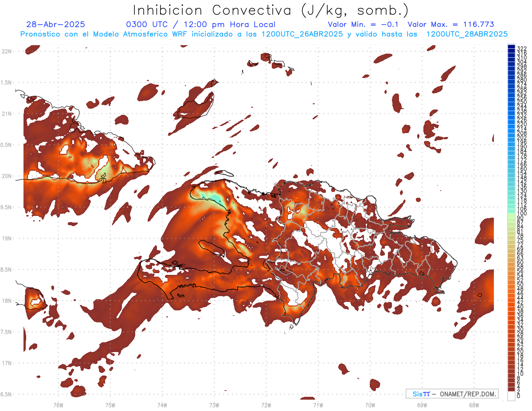Click the '69W' longitude label
The width and height of the screenshot is (532, 411).
pos(422,405)
